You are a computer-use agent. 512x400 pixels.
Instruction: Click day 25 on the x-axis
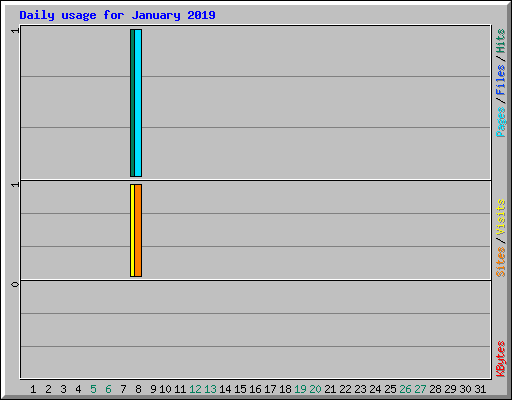click(390, 389)
